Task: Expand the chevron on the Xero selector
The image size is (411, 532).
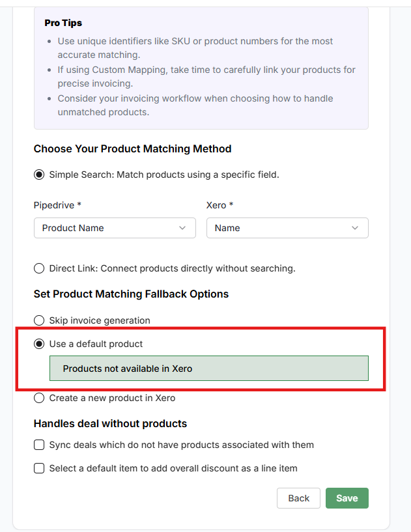Action: pos(355,228)
